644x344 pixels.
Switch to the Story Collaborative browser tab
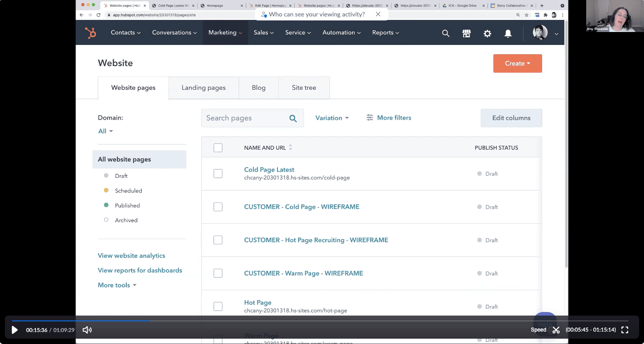point(512,6)
